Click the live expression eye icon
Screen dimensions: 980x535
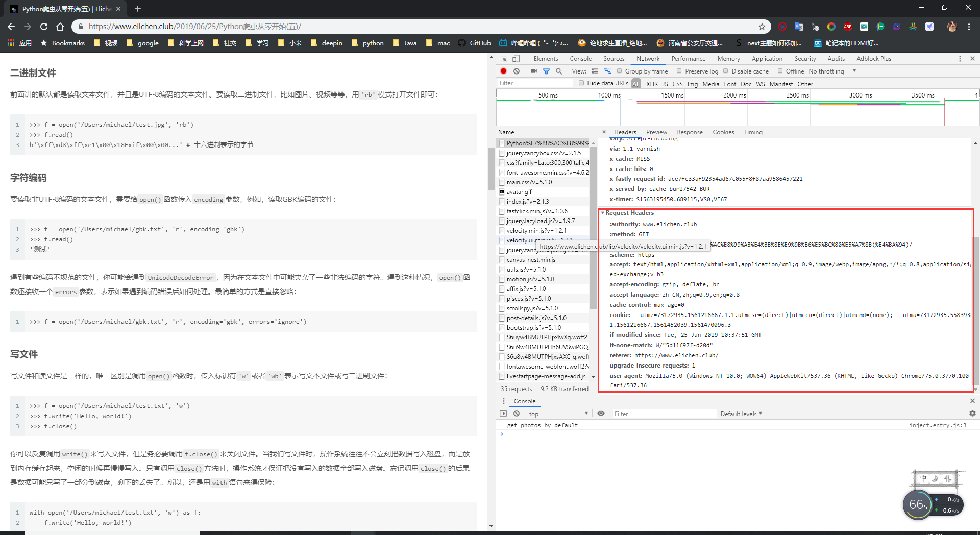601,414
